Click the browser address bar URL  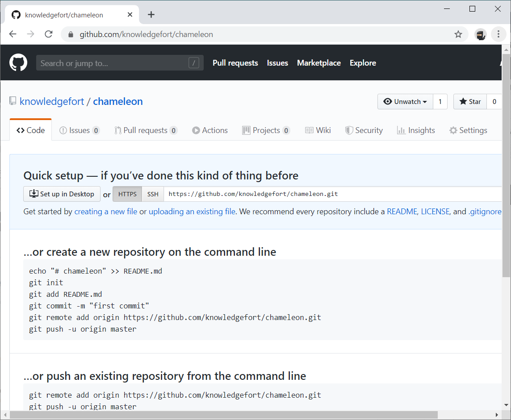pyautogui.click(x=147, y=34)
